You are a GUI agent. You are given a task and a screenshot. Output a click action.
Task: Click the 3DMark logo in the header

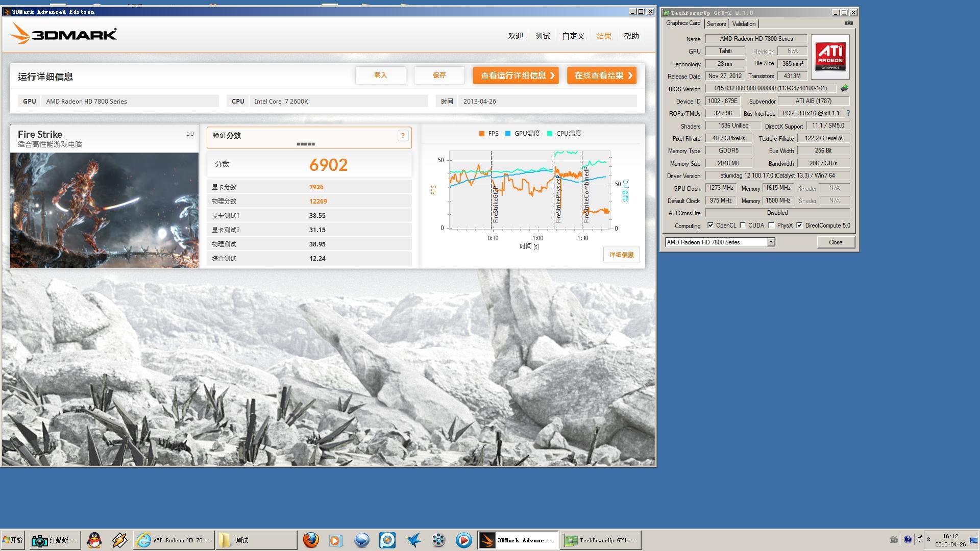click(64, 35)
